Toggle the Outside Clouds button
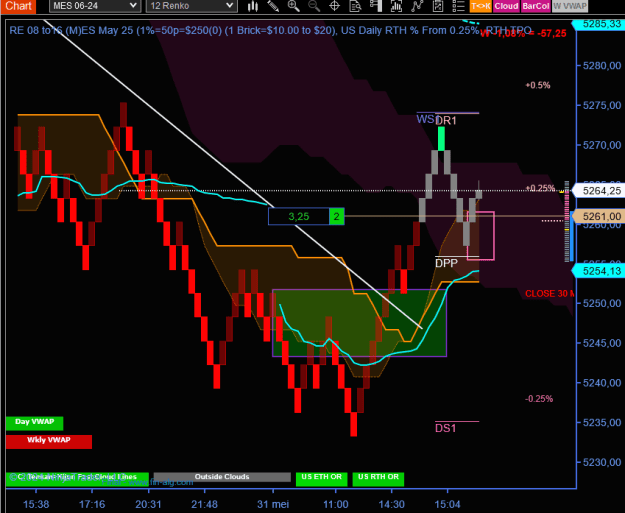Image resolution: width=625 pixels, height=513 pixels. coord(222,477)
